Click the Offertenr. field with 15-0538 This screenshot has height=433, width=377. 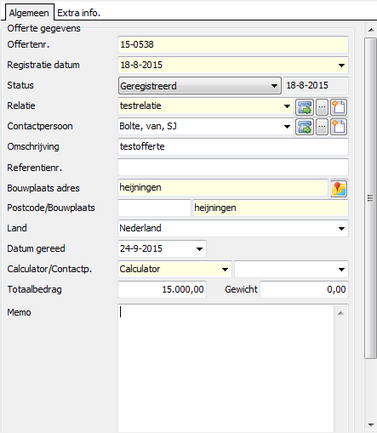click(233, 45)
